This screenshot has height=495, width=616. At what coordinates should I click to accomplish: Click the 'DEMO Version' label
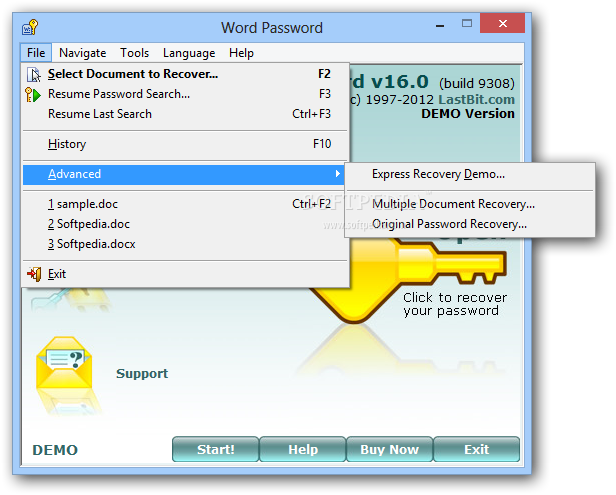pos(468,114)
